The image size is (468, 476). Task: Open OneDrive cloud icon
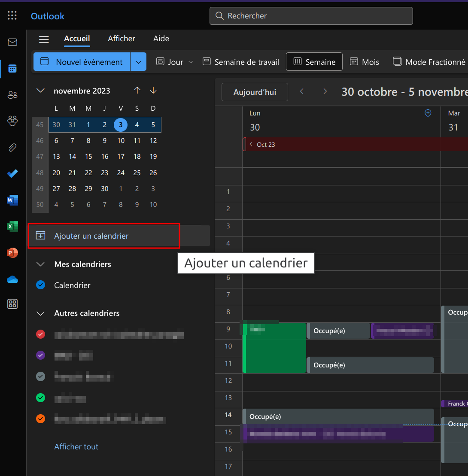point(12,279)
